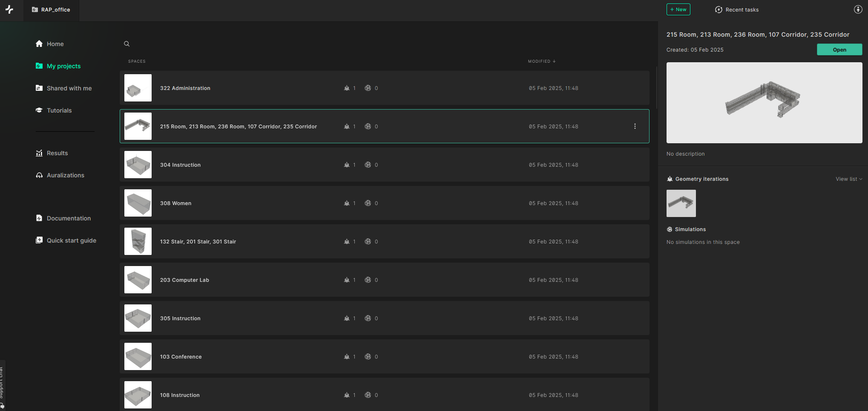This screenshot has height=411, width=868.
Task: Click geometry icon in the 132 Stair row
Action: click(347, 242)
